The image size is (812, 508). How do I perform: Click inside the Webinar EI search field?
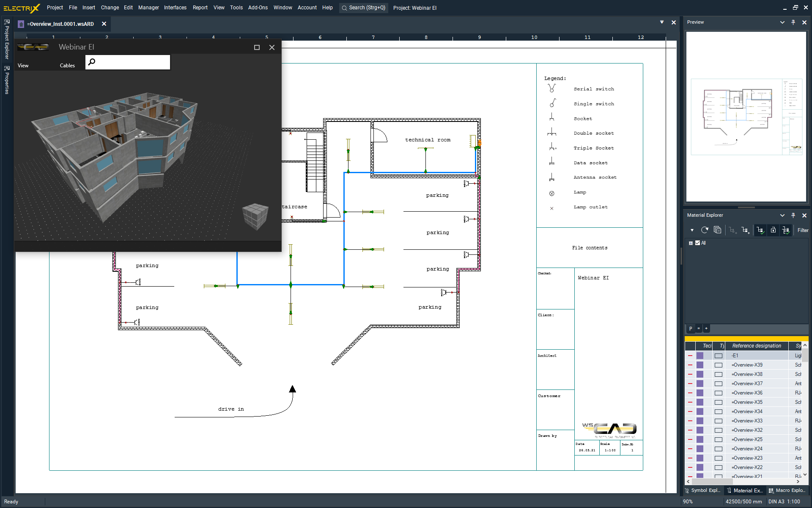pos(131,62)
